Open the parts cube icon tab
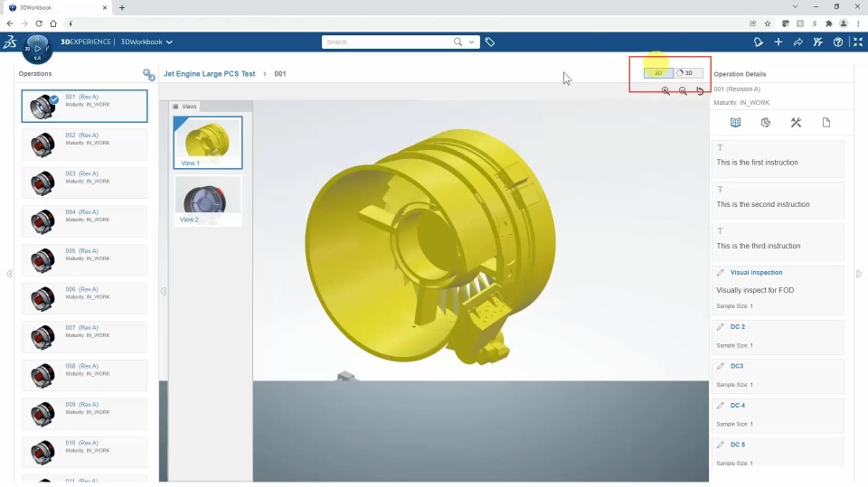The height and width of the screenshot is (487, 868). (766, 122)
